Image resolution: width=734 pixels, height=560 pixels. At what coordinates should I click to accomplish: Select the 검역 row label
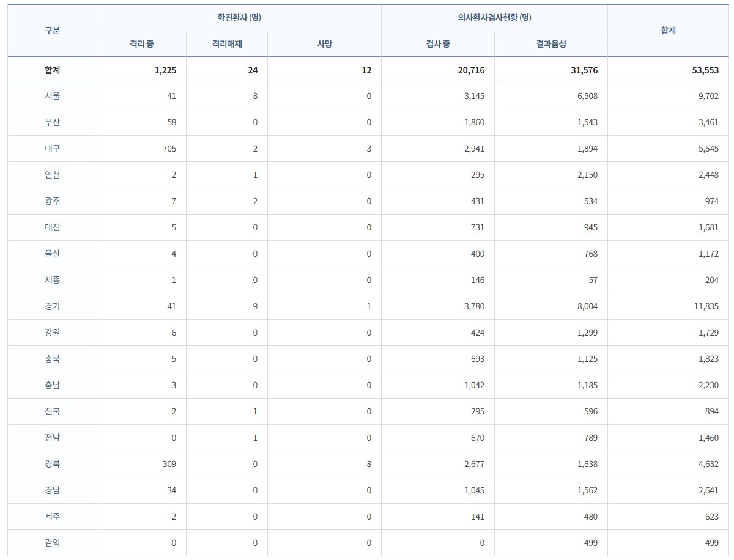tap(53, 543)
